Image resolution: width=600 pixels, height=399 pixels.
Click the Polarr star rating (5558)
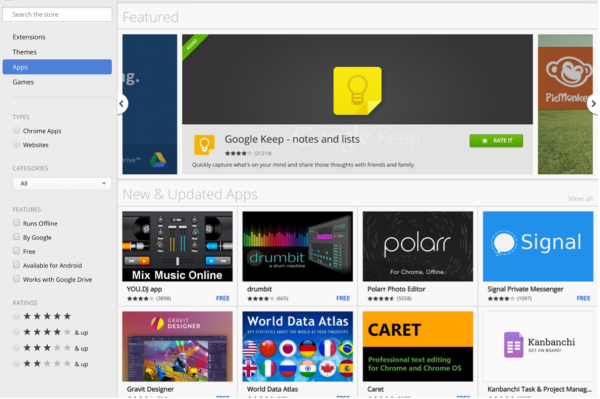point(389,299)
